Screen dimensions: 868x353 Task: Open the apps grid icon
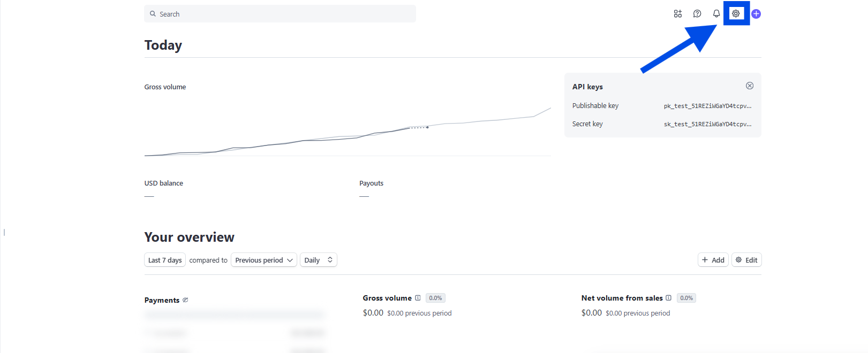[678, 13]
